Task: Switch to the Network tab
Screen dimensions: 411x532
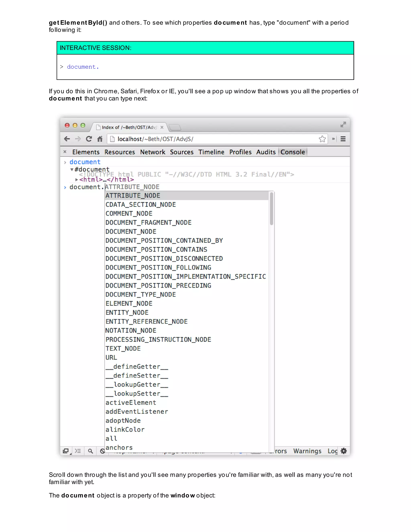Action: tap(153, 152)
